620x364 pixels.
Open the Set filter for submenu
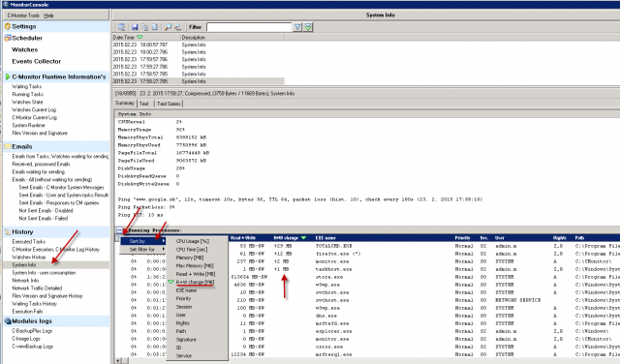pyautogui.click(x=143, y=250)
